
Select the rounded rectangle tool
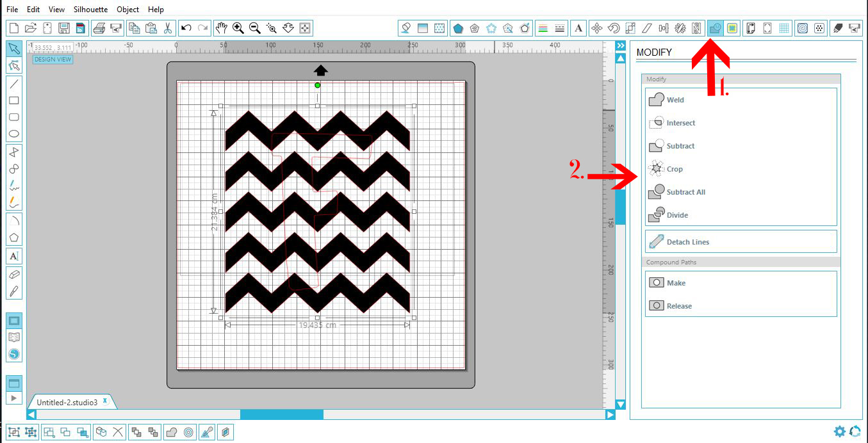click(13, 118)
